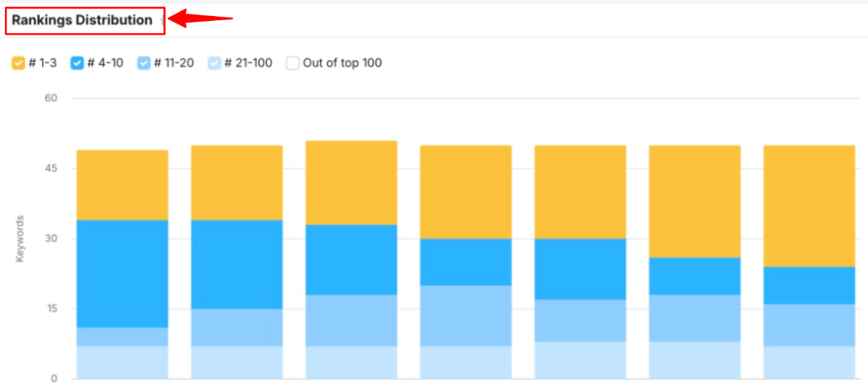Click the Keywords y-axis label
Image resolution: width=868 pixels, height=385 pixels.
coord(20,237)
